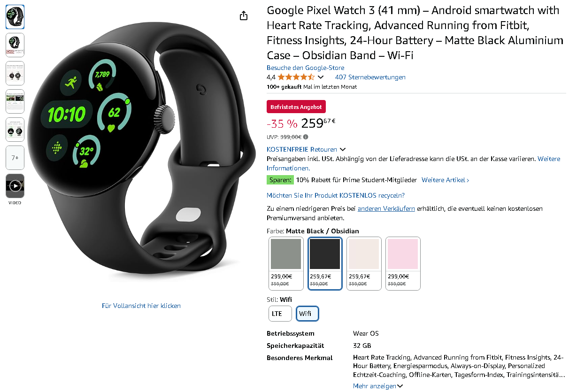View the second product thumbnail
569x392 pixels.
tap(15, 45)
